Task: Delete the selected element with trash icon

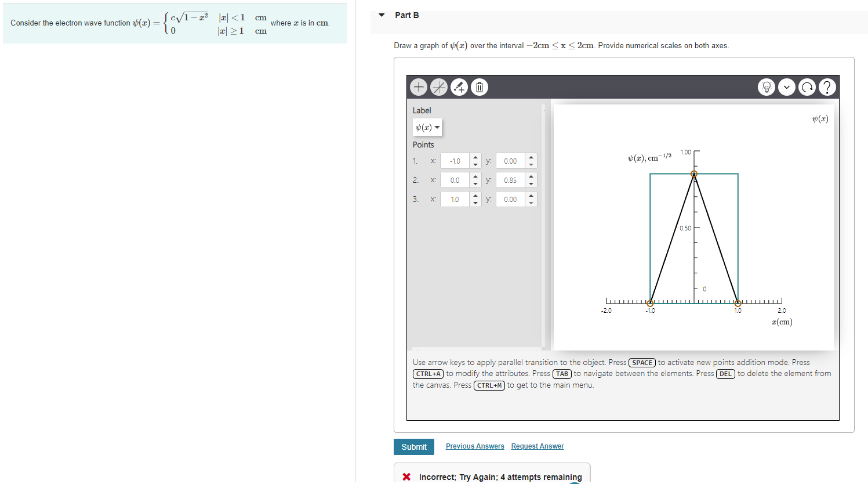Action: point(479,86)
